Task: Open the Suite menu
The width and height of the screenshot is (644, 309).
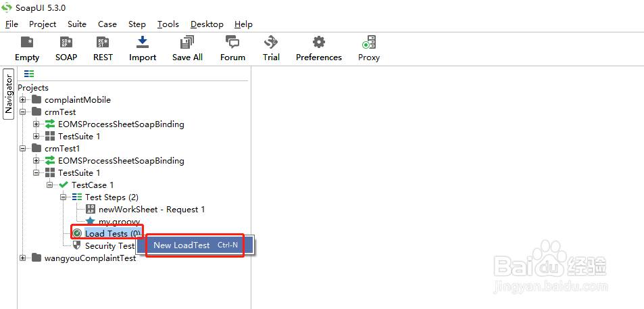Action: [77, 24]
